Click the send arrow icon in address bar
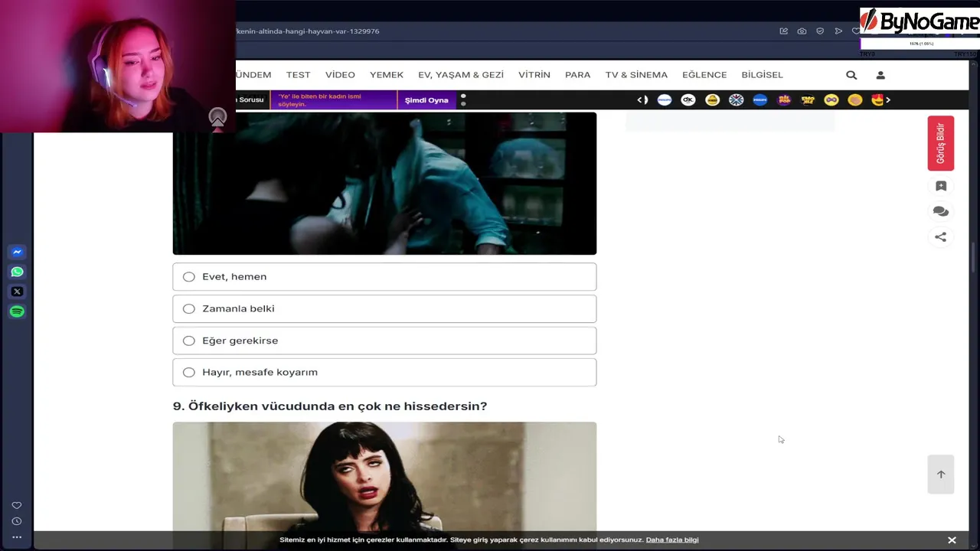The height and width of the screenshot is (551, 980). point(838,31)
